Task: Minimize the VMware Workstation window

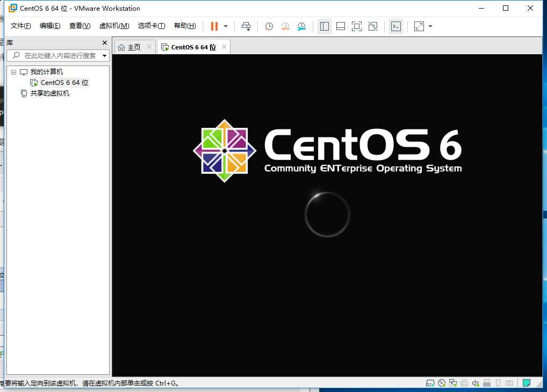Action: 481,8
